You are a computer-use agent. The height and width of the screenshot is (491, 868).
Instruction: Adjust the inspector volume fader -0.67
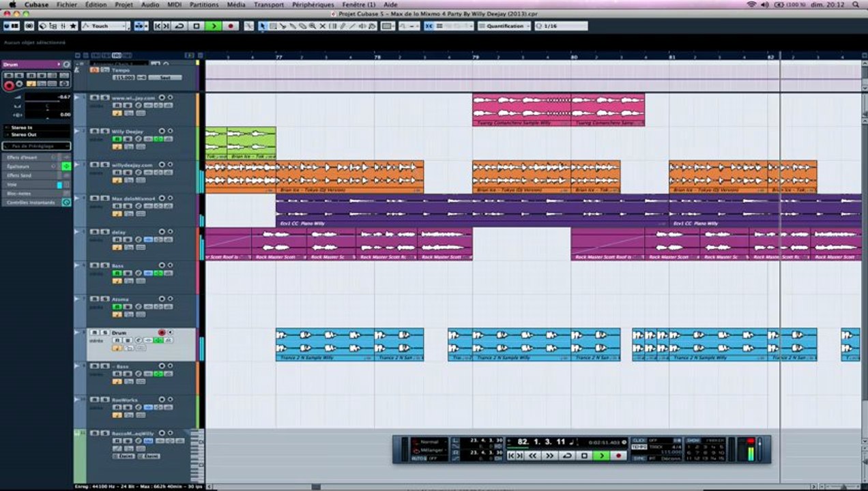click(47, 97)
